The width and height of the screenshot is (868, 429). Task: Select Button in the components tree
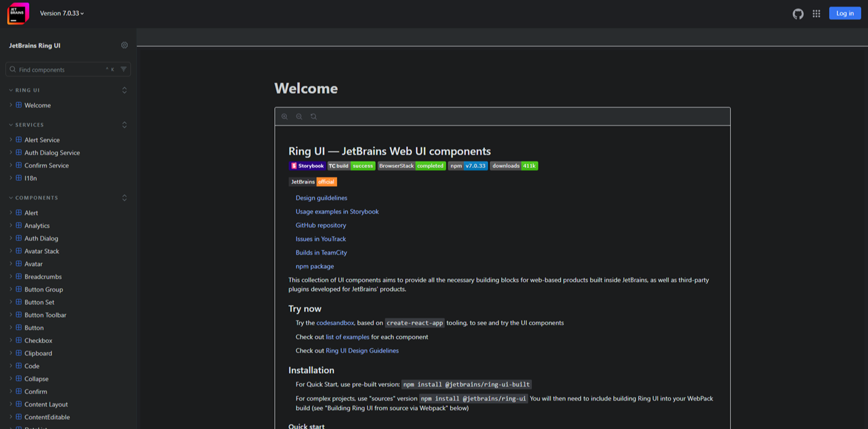pyautogui.click(x=34, y=328)
